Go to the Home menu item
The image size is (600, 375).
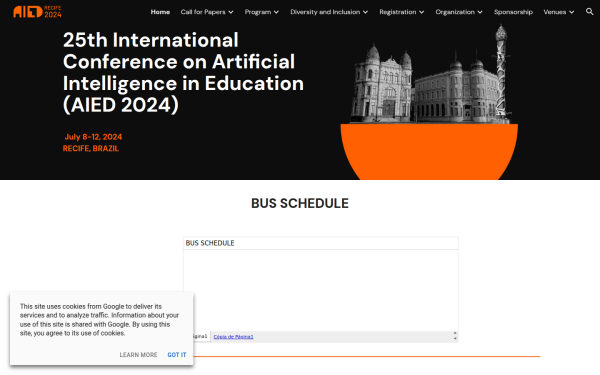click(160, 12)
